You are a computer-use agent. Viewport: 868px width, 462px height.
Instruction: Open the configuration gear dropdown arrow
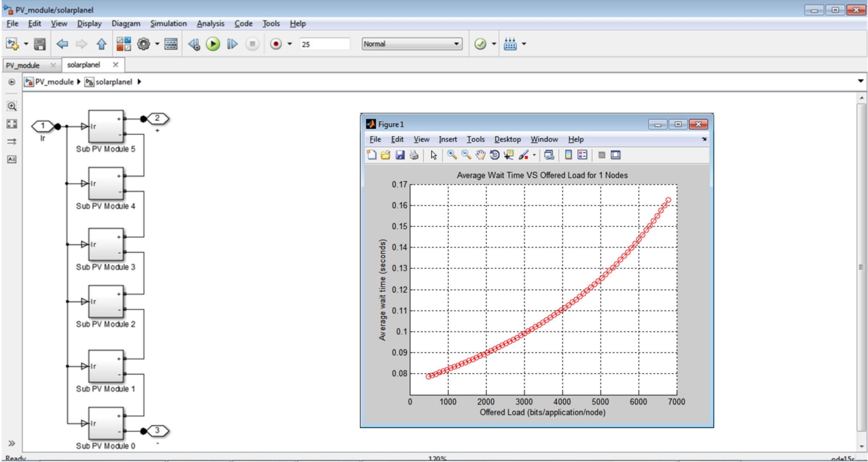[157, 44]
